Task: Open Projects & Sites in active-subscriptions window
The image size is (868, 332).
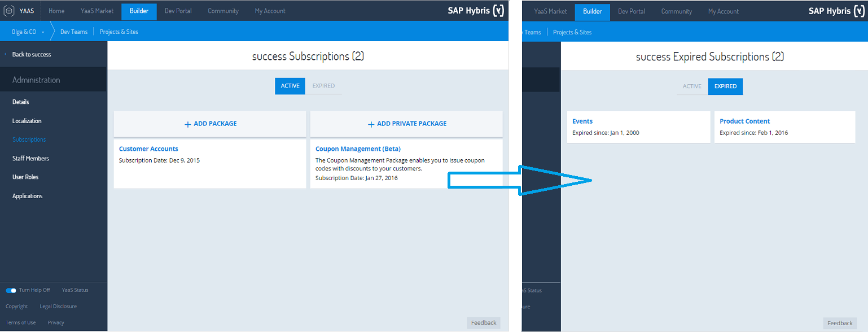Action: coord(119,32)
